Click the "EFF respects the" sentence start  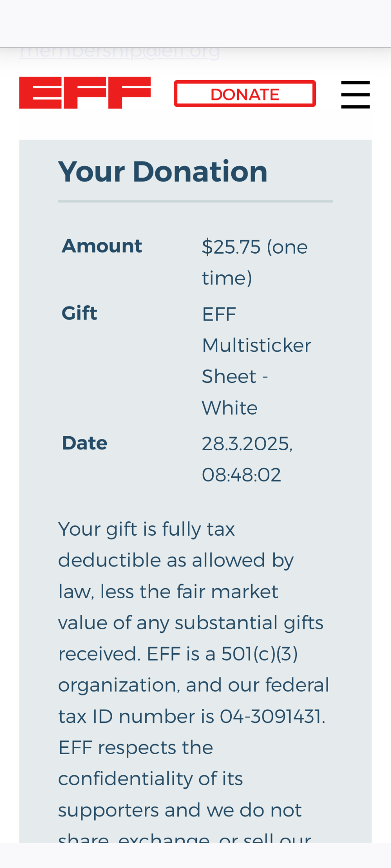(x=136, y=748)
